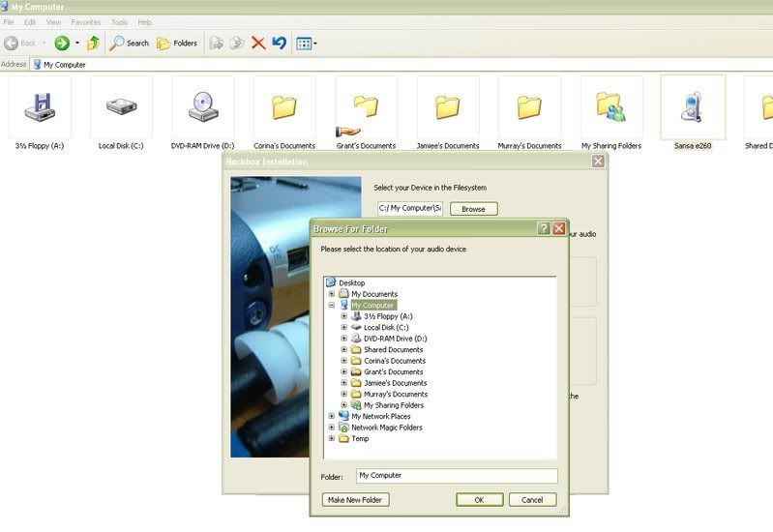Open the DVD-RAM Drive (D:) icon

[x=203, y=107]
